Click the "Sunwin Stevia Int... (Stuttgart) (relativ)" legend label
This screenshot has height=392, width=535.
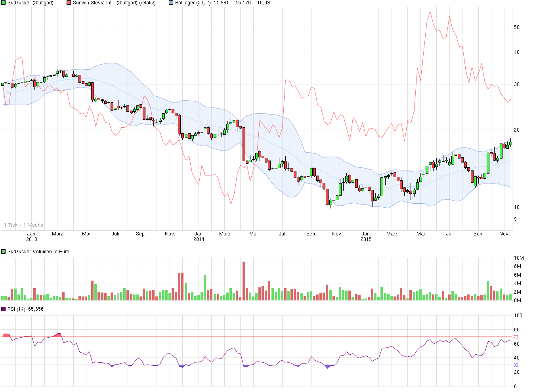[115, 3]
